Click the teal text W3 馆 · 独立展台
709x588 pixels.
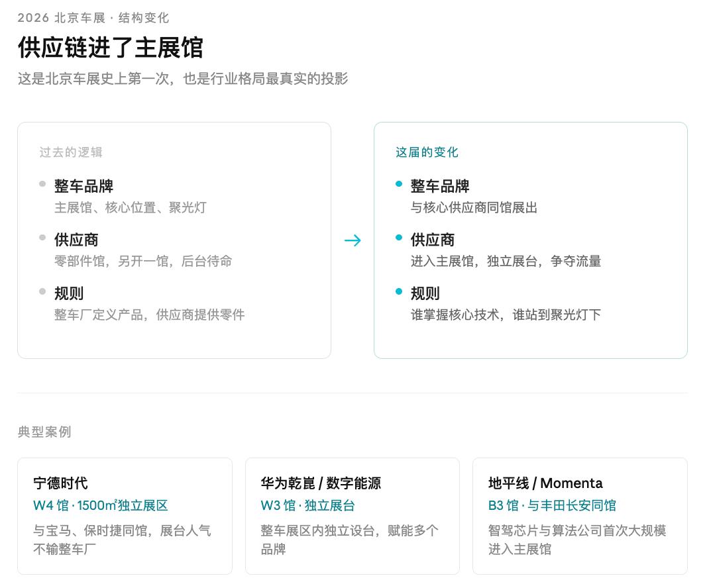[308, 505]
